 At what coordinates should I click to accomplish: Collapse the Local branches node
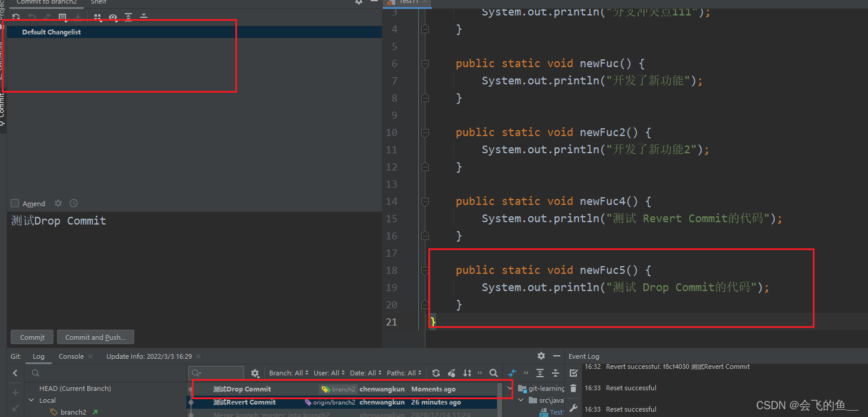click(32, 400)
